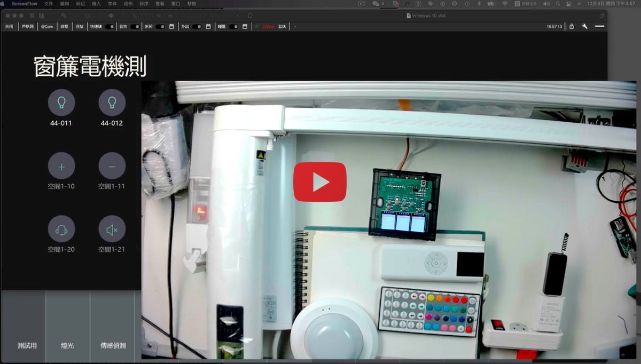This screenshot has height=364, width=641.
Task: Click the WeChat icon in the macOS menu bar
Action: pos(376,3)
